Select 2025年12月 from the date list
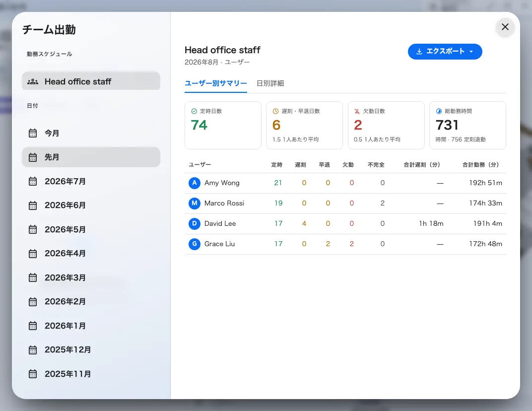This screenshot has height=411, width=532. (x=91, y=349)
